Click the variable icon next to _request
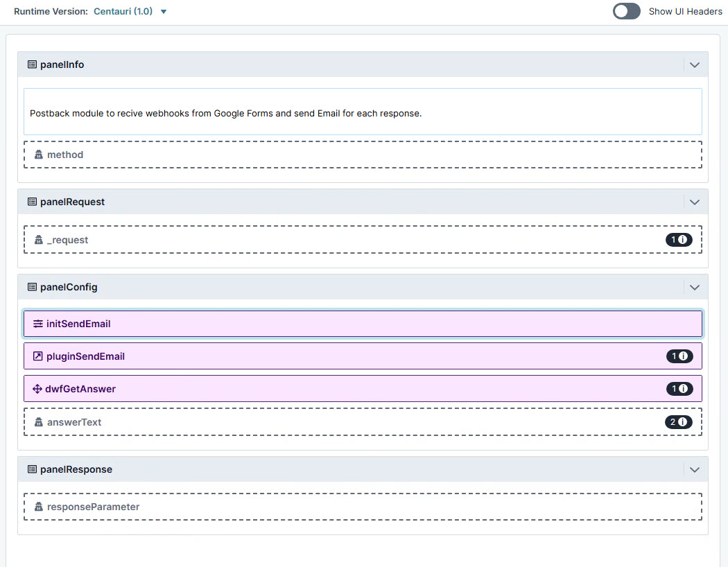The width and height of the screenshot is (728, 567). coord(38,240)
